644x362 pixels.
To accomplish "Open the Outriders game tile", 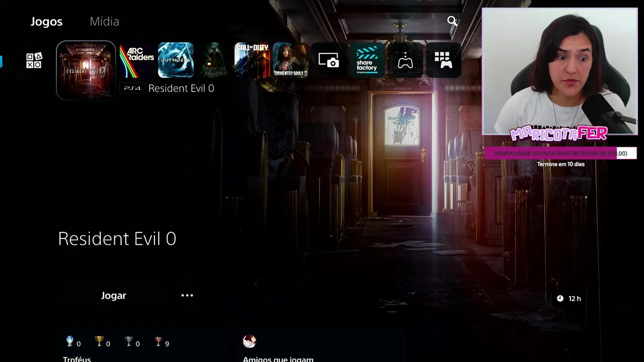I will click(176, 60).
